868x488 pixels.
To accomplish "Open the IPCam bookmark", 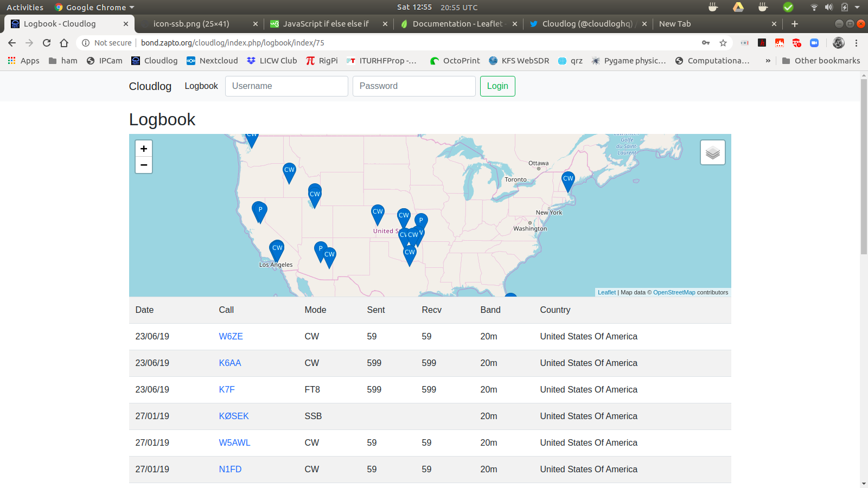I will [105, 61].
